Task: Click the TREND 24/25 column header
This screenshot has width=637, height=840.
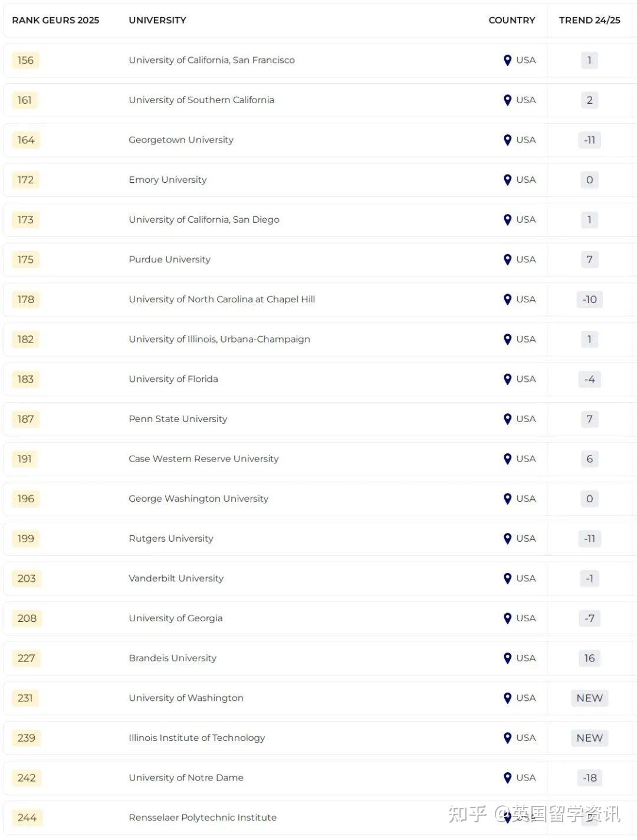Action: click(589, 20)
